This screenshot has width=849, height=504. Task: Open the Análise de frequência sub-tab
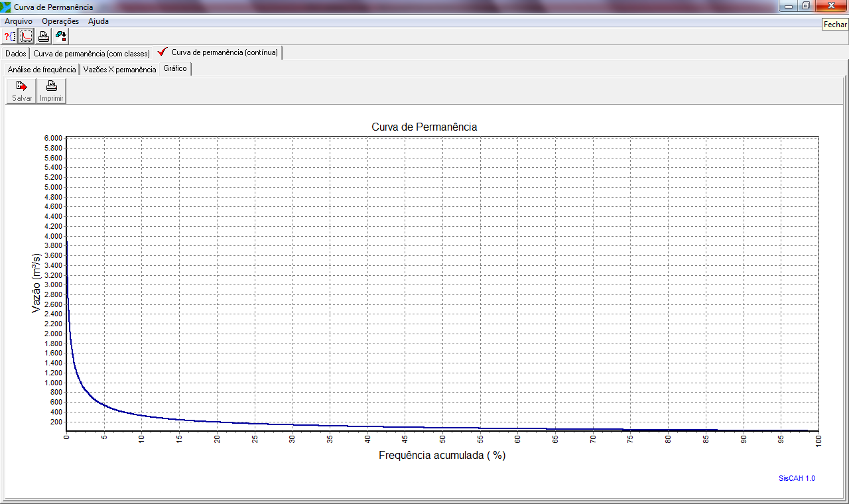42,70
